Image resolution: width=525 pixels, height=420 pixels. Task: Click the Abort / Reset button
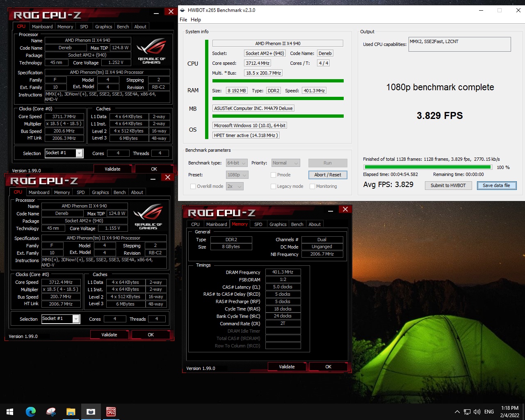[328, 175]
